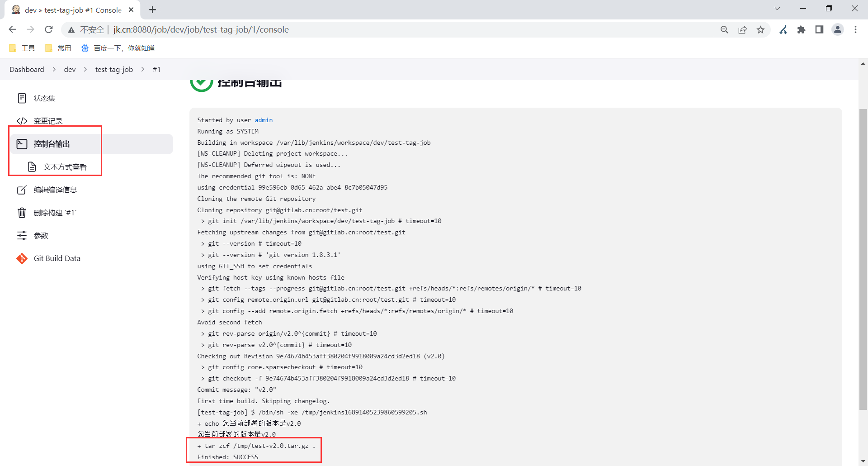Image resolution: width=868 pixels, height=466 pixels.
Task: Click the 删除构建 '#1' sidebar item
Action: [x=91, y=213]
